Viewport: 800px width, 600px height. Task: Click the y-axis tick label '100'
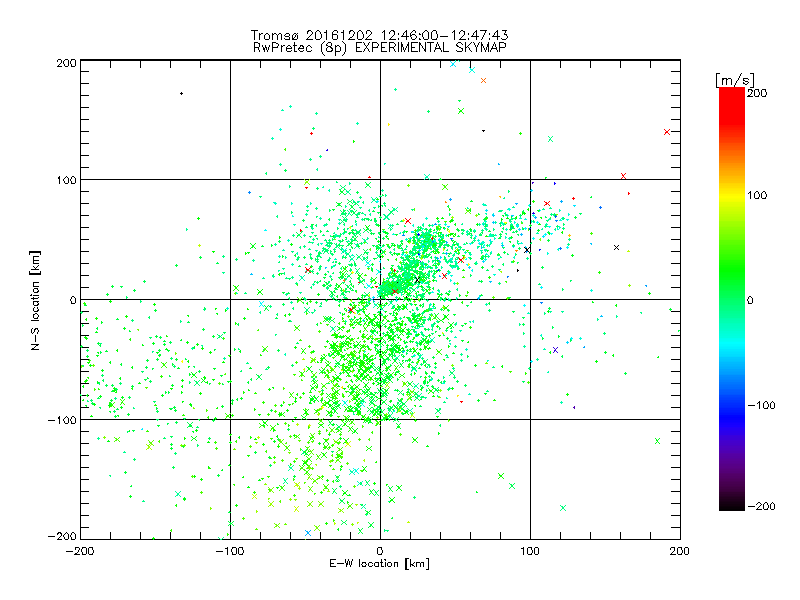(66, 180)
